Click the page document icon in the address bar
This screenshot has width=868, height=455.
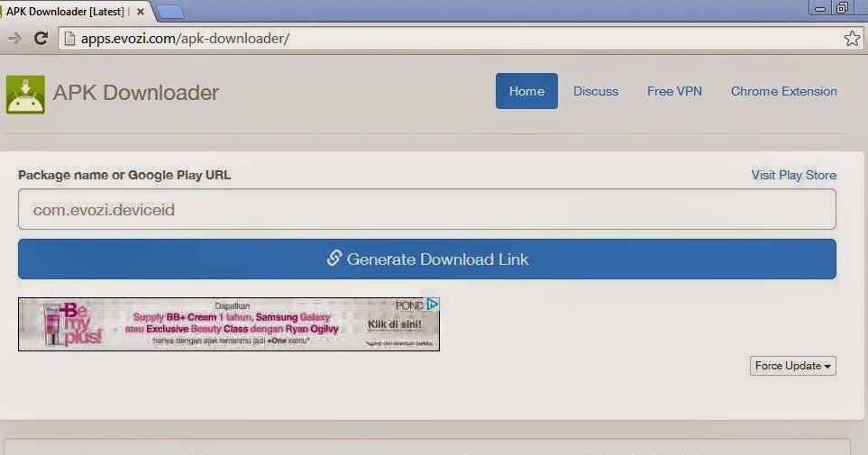(69, 38)
